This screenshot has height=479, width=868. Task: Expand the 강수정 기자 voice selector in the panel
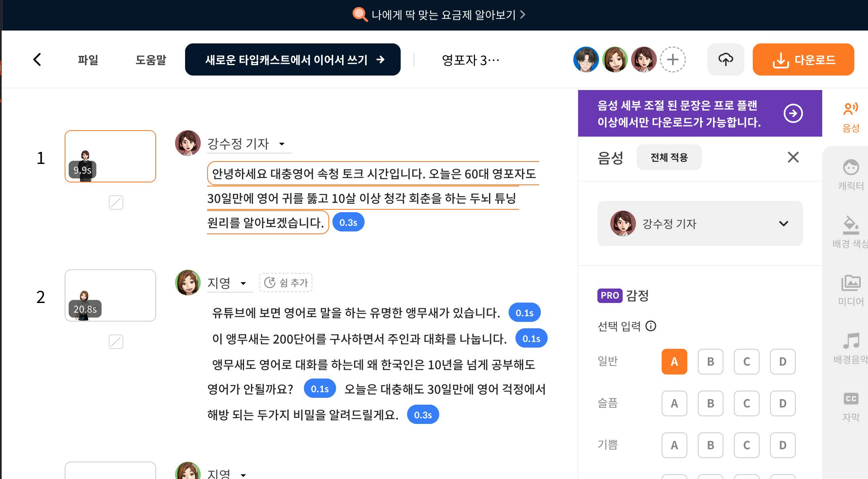click(782, 224)
